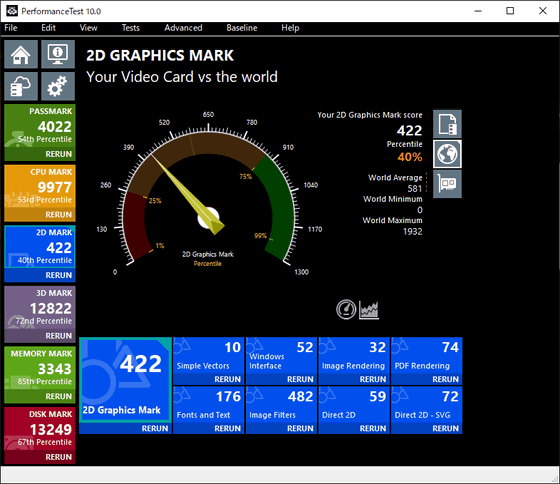Select the world globe comparison icon
The height and width of the screenshot is (484, 560).
[x=448, y=154]
